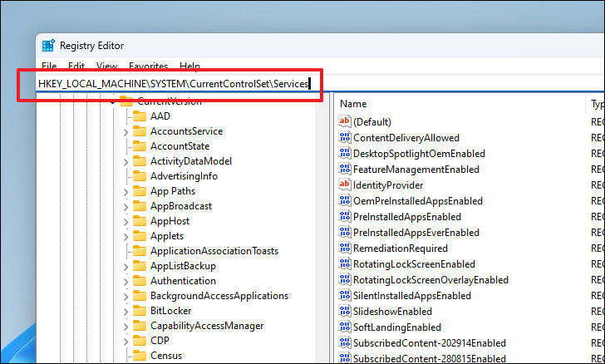Select the RotatingLockScreenEnabled value
This screenshot has width=605, height=364.
tap(414, 264)
